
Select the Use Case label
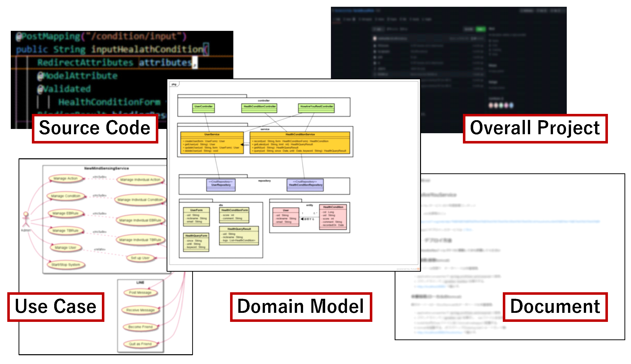tap(56, 307)
